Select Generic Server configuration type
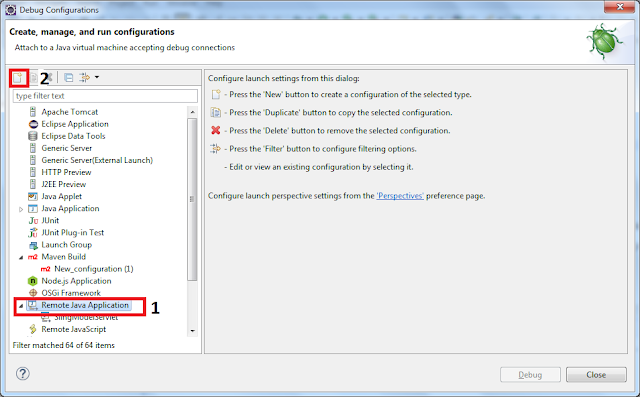 [x=67, y=148]
